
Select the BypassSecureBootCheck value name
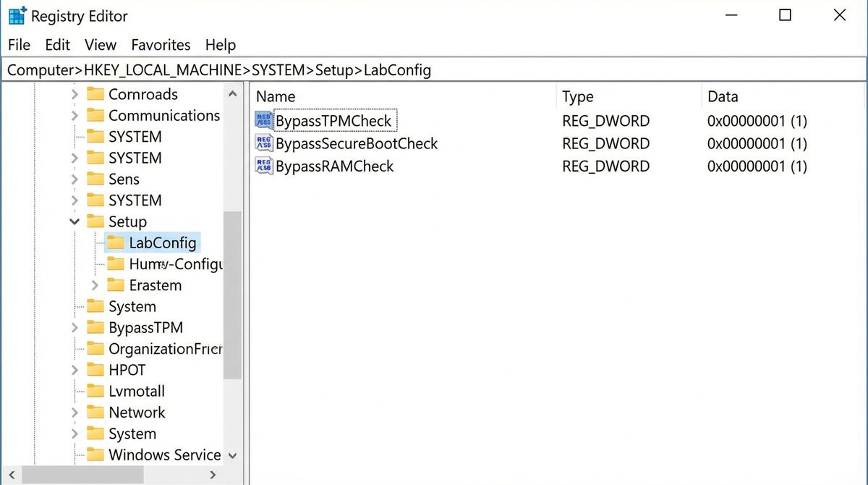357,143
